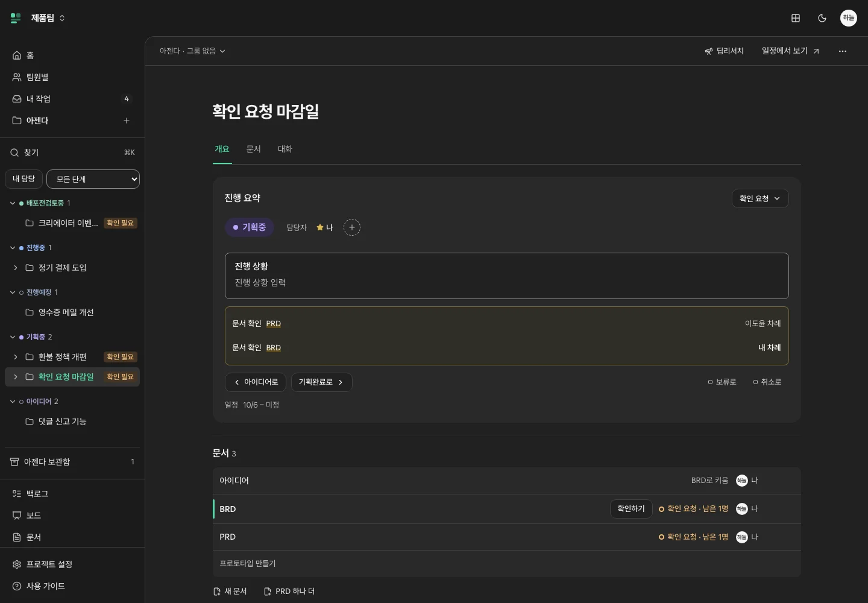
Task: Open the 찾기 search field
Action: point(72,153)
